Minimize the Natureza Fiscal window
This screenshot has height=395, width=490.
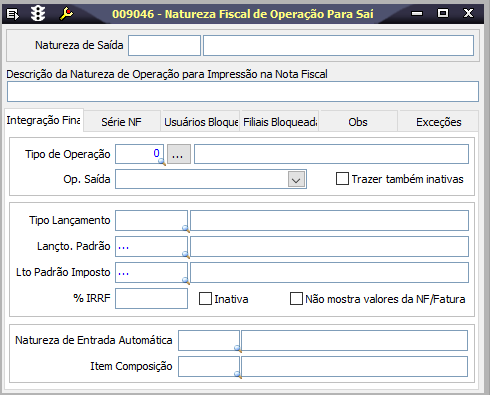click(x=417, y=14)
